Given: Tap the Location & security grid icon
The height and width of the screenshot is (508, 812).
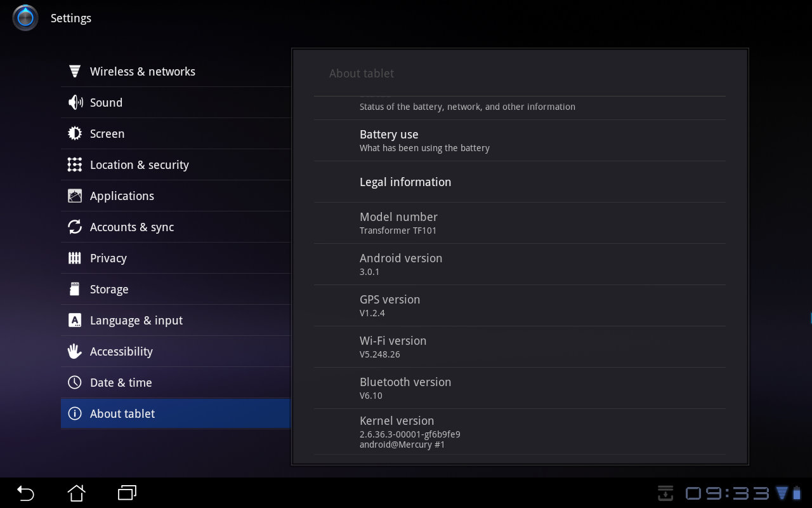Looking at the screenshot, I should tap(75, 164).
